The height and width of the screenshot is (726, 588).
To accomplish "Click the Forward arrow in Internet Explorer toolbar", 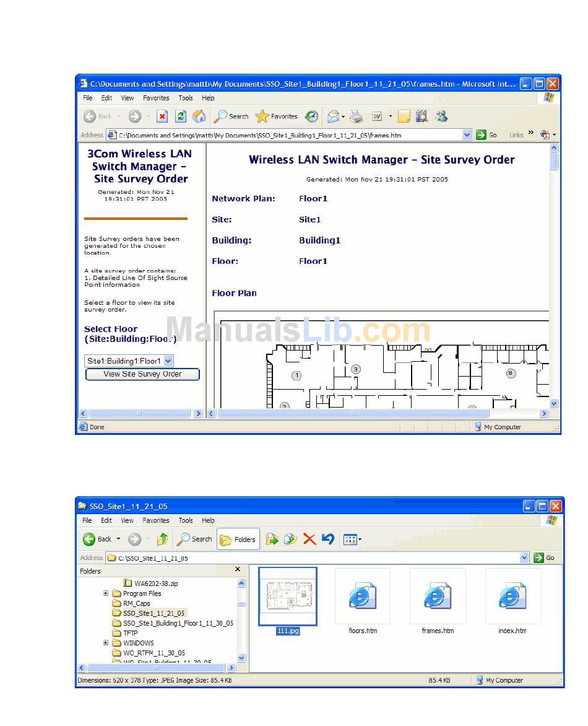I will [135, 116].
